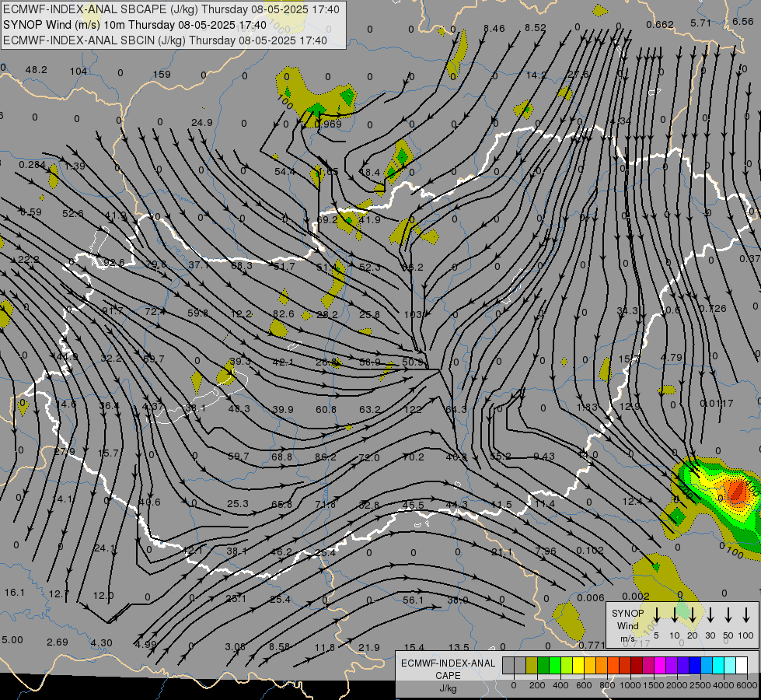Pick the cyan swatch before 4000
Viewport: 761px width, 700px height.
(717, 666)
